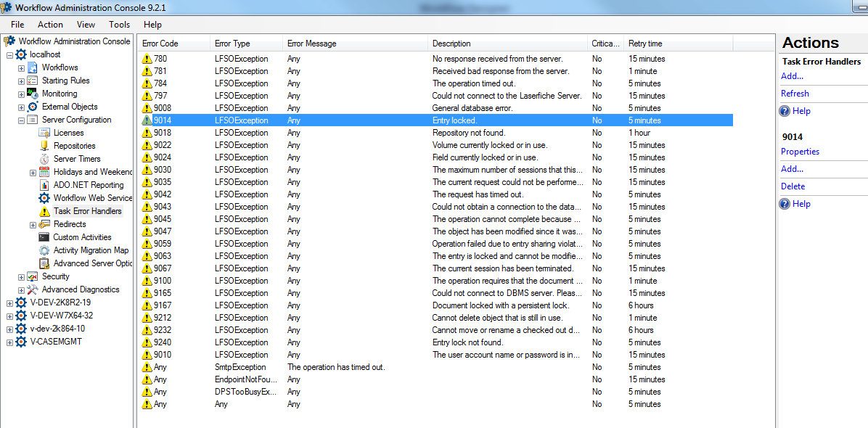The width and height of the screenshot is (868, 428).
Task: Click the V-CASEMGMT server icon
Action: (21, 342)
